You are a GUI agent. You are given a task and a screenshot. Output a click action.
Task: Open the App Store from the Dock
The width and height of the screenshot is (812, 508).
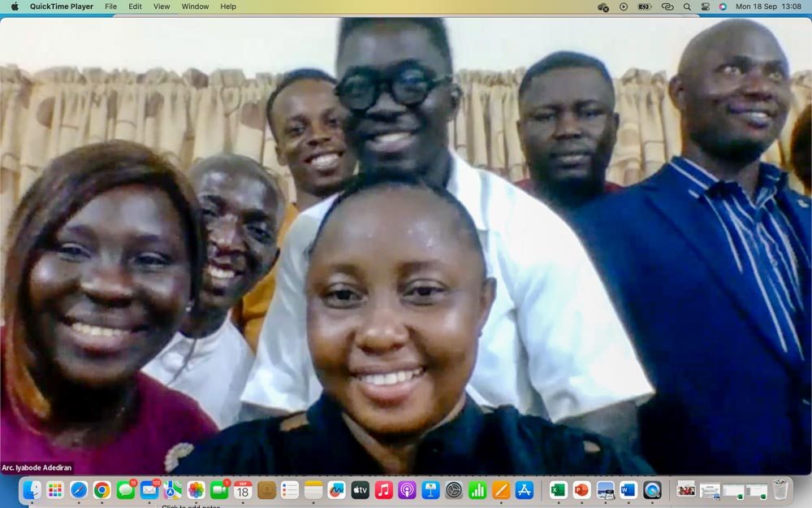coord(525,490)
